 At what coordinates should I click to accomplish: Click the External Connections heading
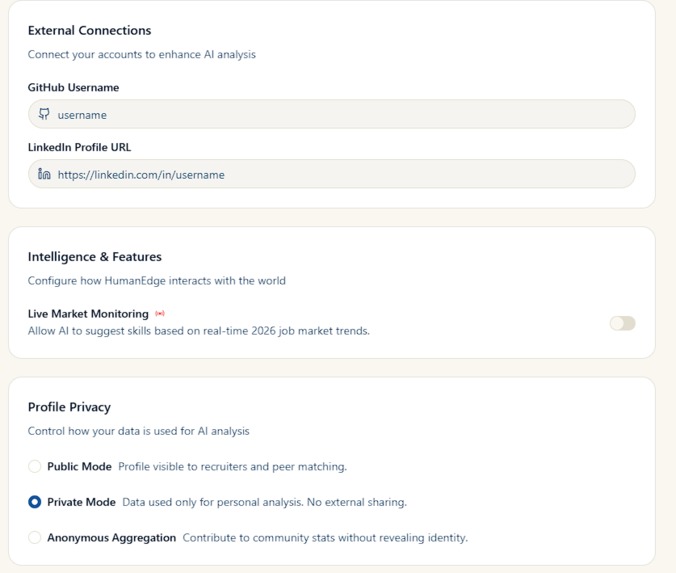click(90, 31)
